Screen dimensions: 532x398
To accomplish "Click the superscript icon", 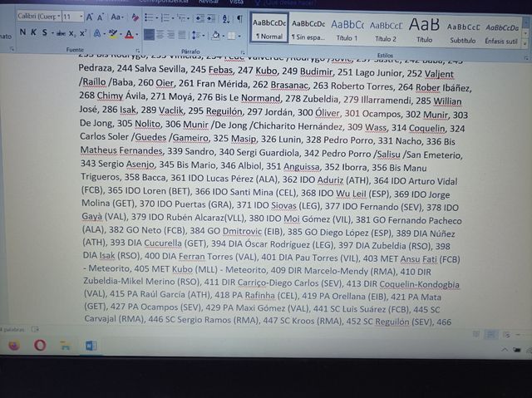I will (x=84, y=34).
